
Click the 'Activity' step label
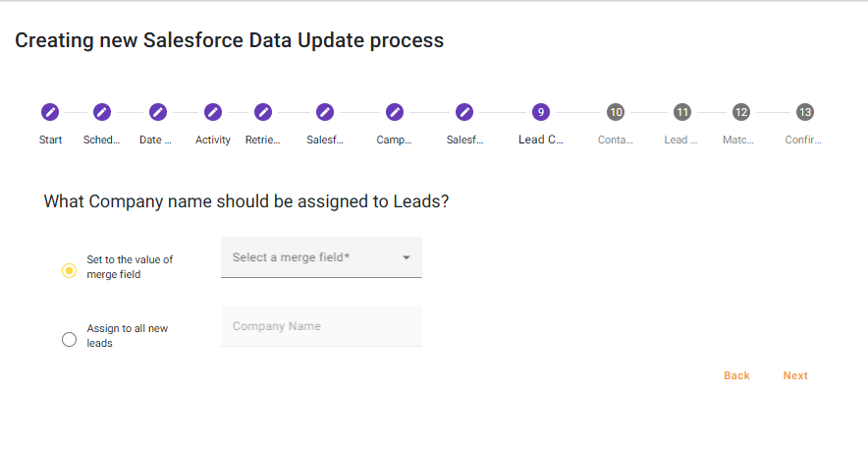213,140
